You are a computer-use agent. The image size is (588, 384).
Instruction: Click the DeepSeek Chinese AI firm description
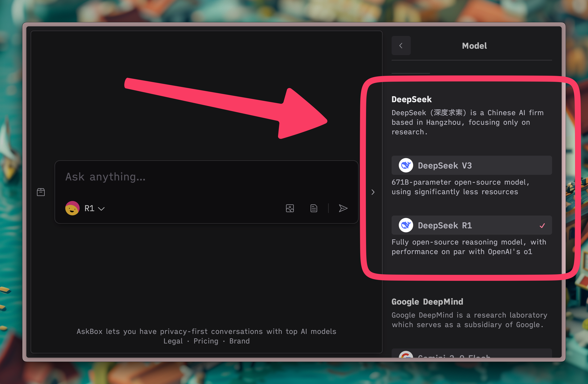click(x=467, y=122)
